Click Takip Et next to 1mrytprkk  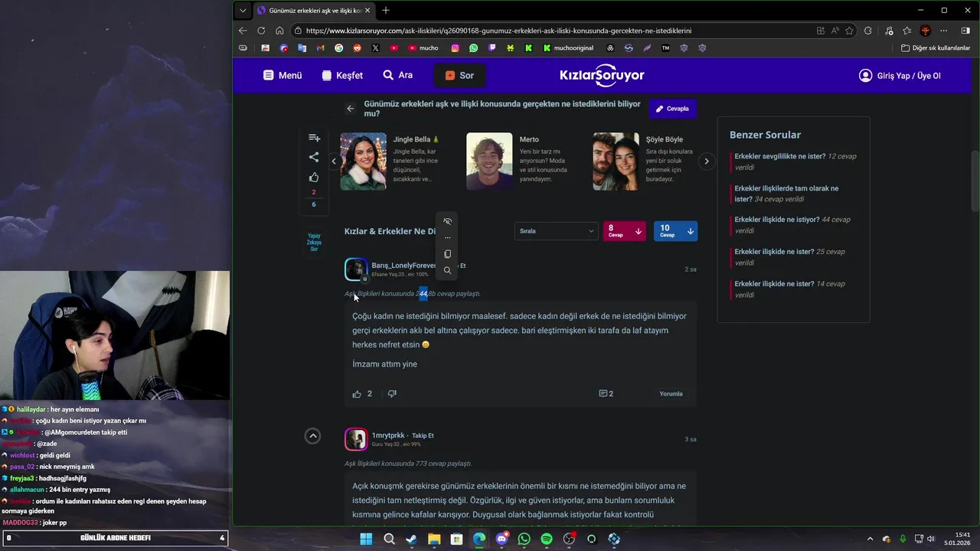423,435
